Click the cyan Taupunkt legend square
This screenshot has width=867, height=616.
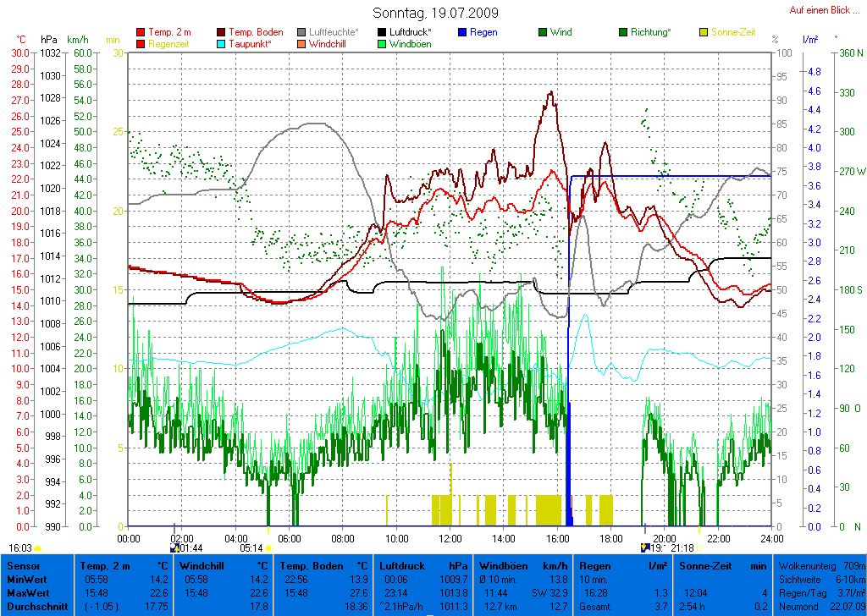(x=222, y=44)
